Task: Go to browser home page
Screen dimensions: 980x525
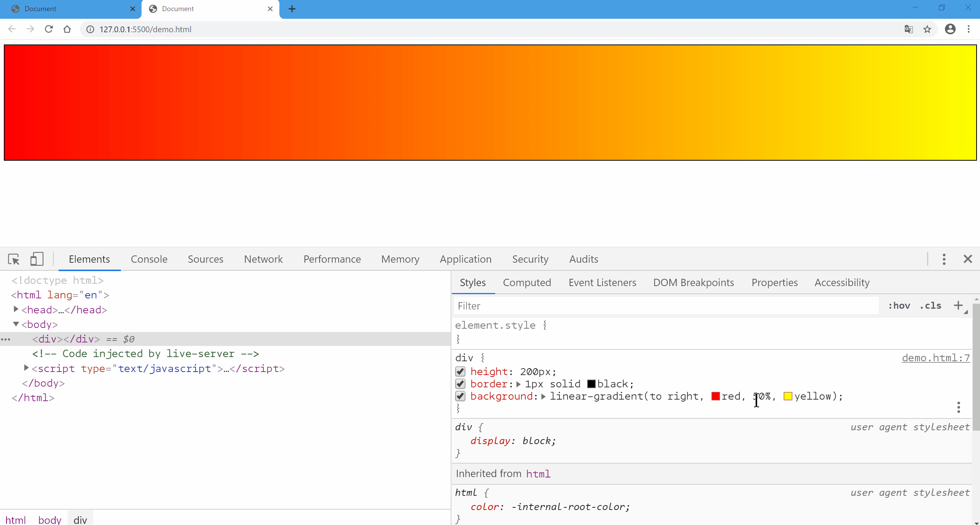Action: (x=67, y=29)
